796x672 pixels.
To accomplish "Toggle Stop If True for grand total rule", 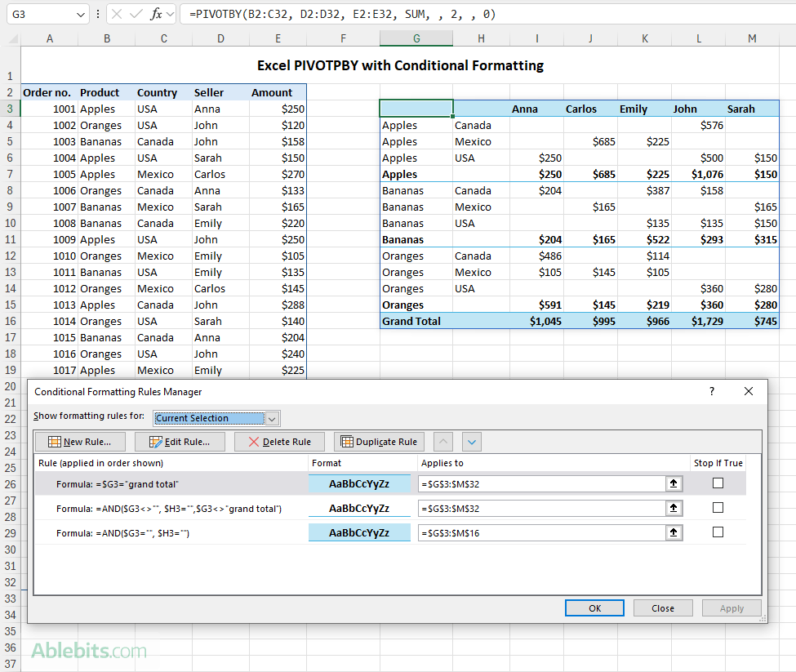I will click(718, 483).
